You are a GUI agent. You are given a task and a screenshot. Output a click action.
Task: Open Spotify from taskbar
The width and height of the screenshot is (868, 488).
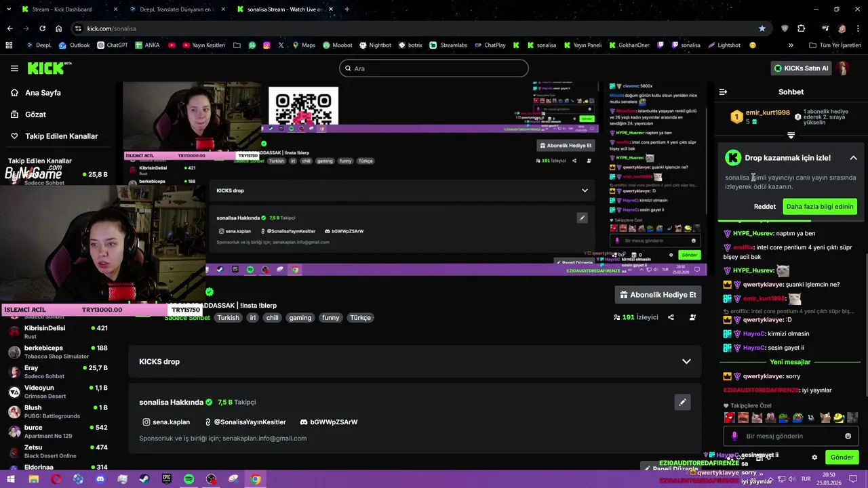click(x=189, y=479)
